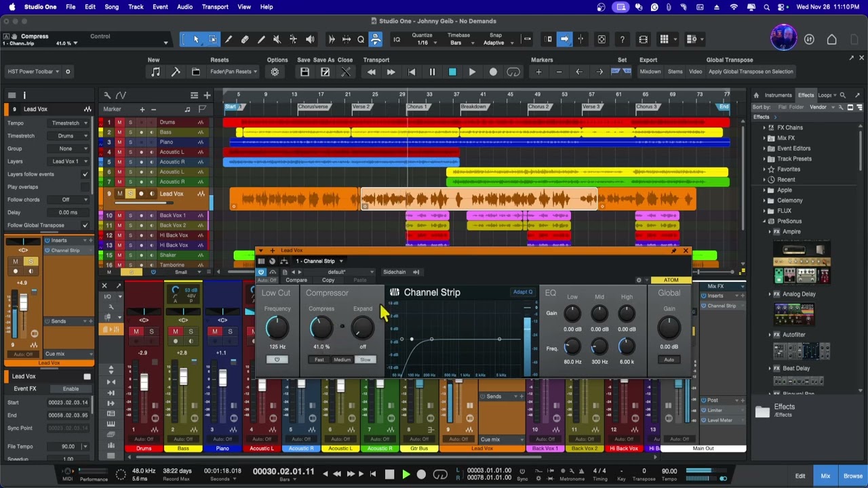
Task: Enable the Adapt Q option
Action: click(x=522, y=292)
